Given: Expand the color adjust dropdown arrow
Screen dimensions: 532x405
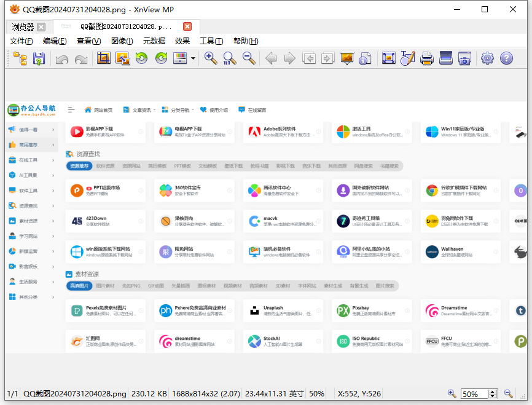Looking at the screenshot, I should point(193,59).
